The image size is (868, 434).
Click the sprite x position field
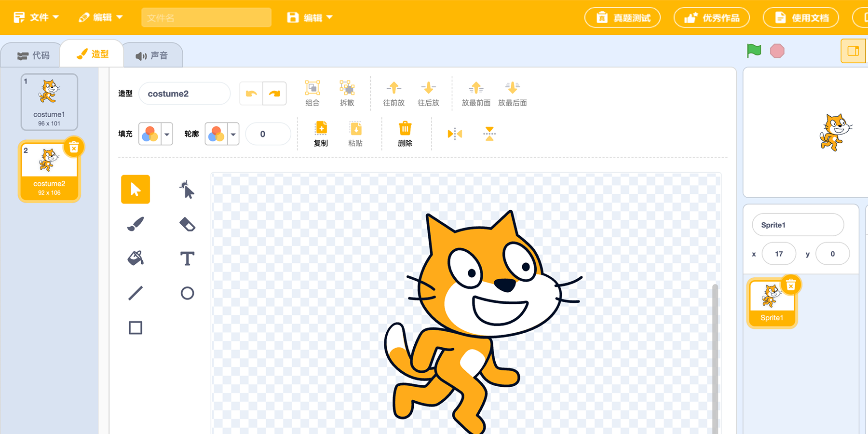(779, 254)
